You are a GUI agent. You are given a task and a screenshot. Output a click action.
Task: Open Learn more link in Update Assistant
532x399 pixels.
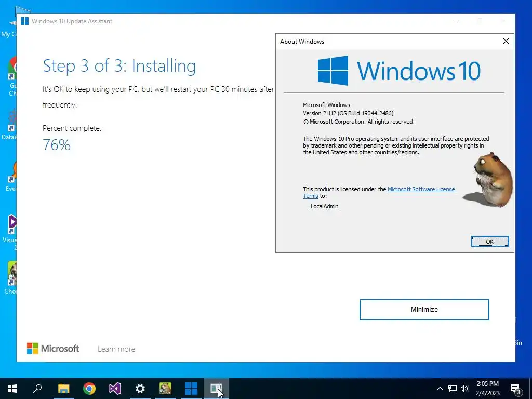tap(116, 349)
